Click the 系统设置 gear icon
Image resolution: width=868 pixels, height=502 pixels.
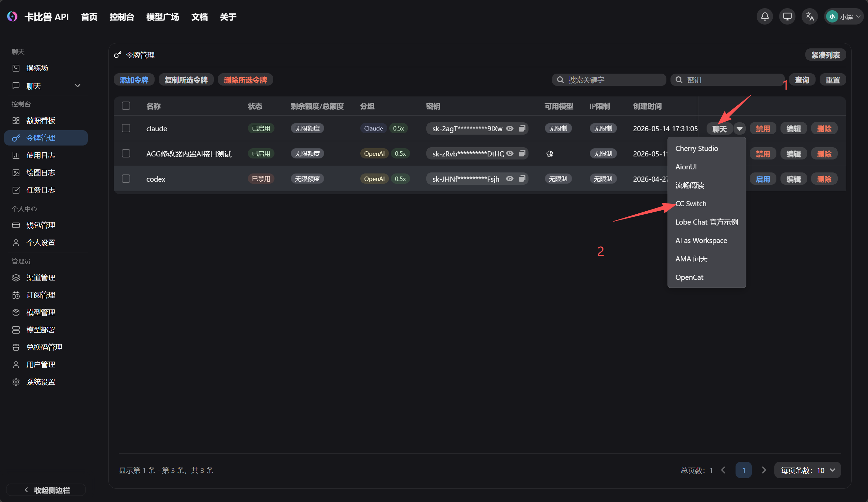click(16, 382)
